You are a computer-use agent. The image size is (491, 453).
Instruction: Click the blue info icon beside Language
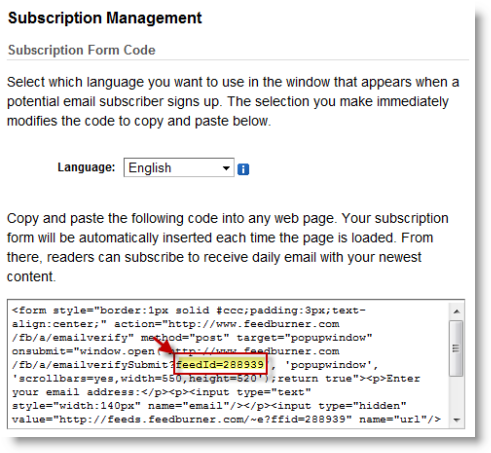tap(243, 169)
